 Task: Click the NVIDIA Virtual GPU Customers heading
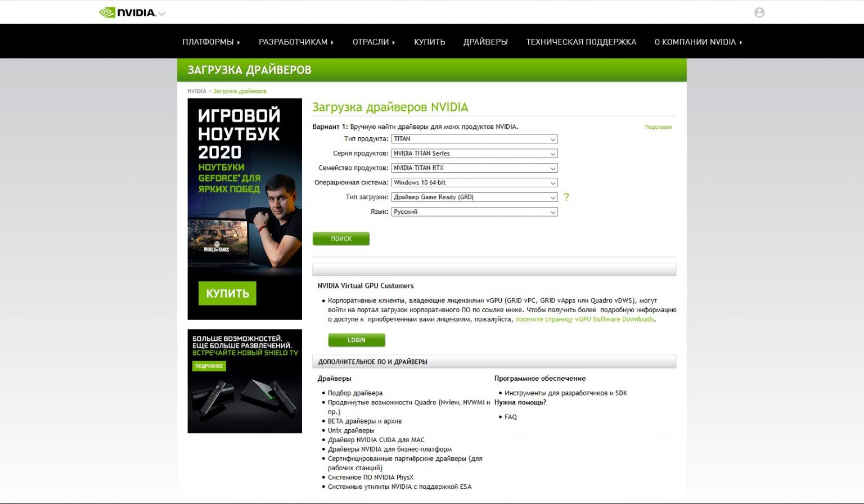click(366, 286)
